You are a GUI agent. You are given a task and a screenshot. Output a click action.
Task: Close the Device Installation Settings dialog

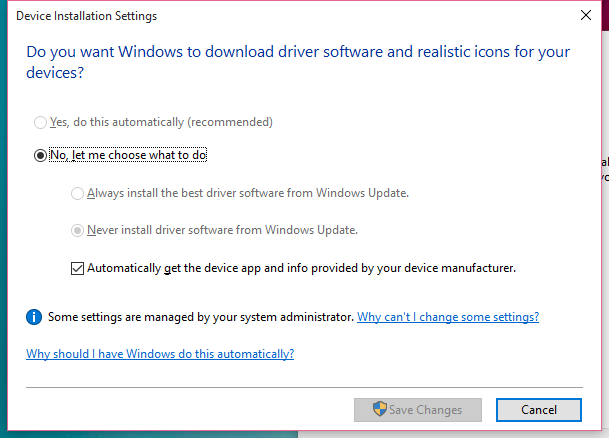point(586,15)
